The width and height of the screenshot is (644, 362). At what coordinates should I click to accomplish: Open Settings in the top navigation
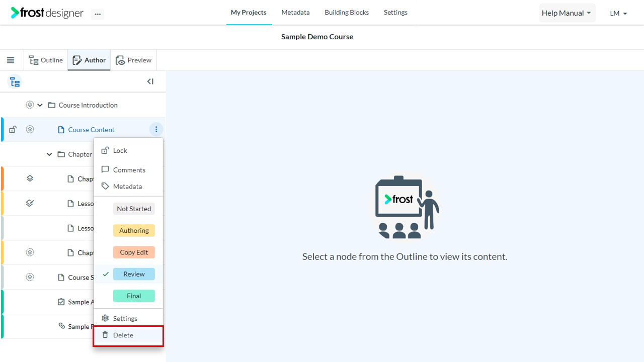(x=395, y=13)
